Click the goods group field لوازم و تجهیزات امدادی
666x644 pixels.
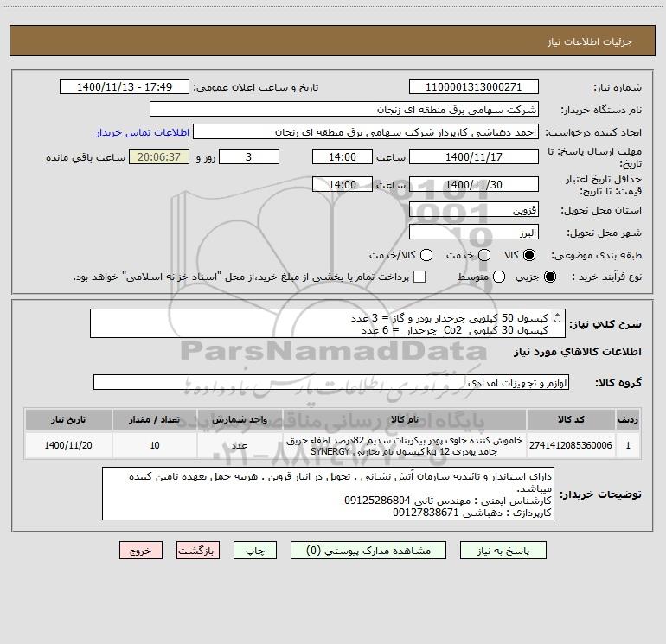pyautogui.click(x=331, y=382)
